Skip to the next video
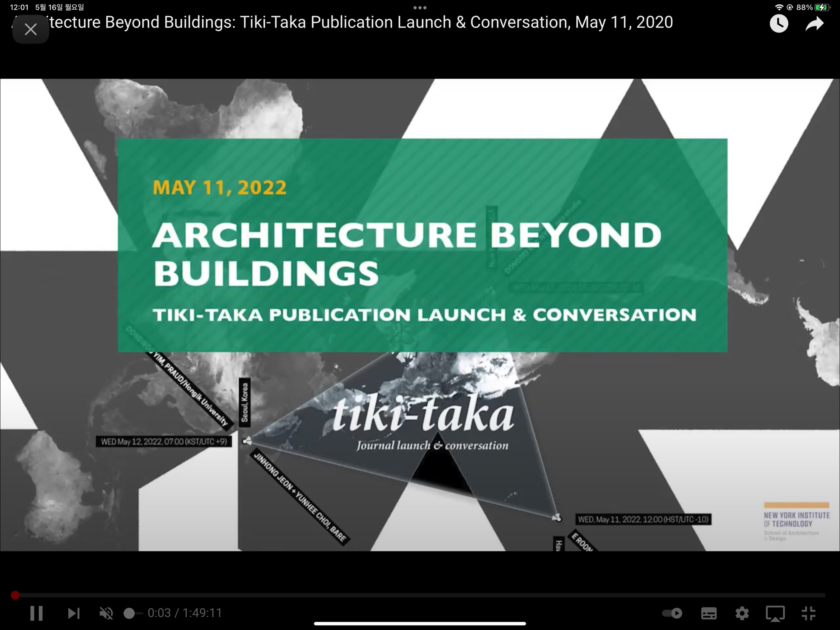The image size is (840, 630). (x=73, y=613)
